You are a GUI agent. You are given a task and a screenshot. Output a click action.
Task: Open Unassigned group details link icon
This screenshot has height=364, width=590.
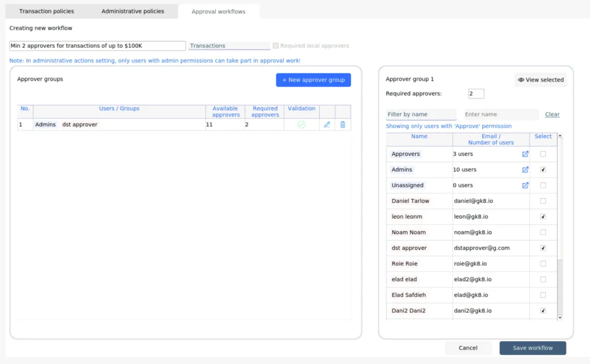pyautogui.click(x=525, y=186)
